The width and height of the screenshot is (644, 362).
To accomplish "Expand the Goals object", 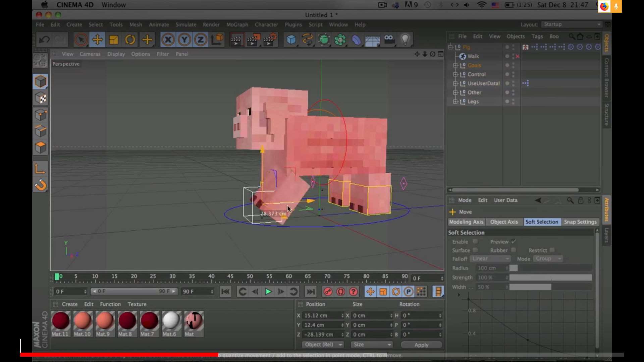I will 455,65.
